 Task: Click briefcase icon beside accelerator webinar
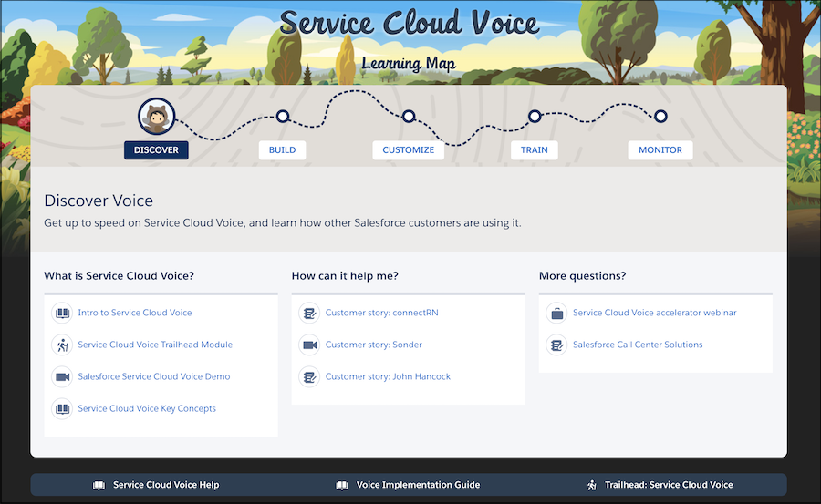[556, 313]
